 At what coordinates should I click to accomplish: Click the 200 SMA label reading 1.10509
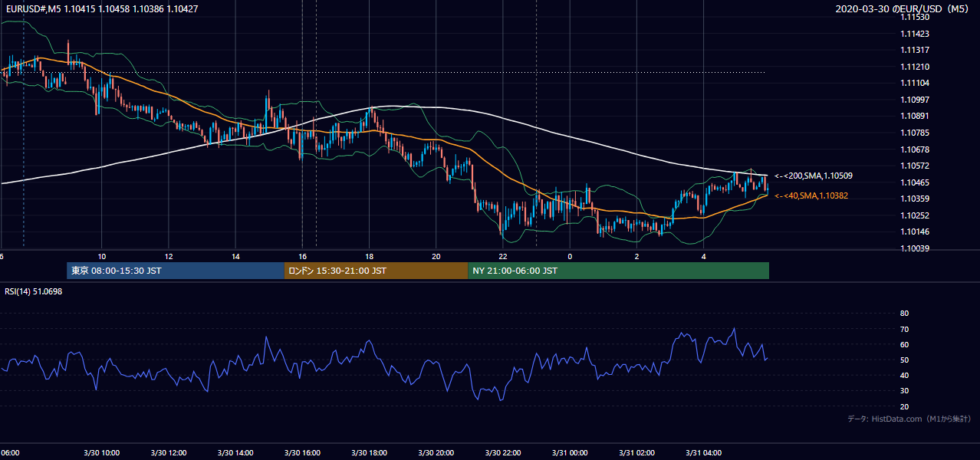(814, 176)
